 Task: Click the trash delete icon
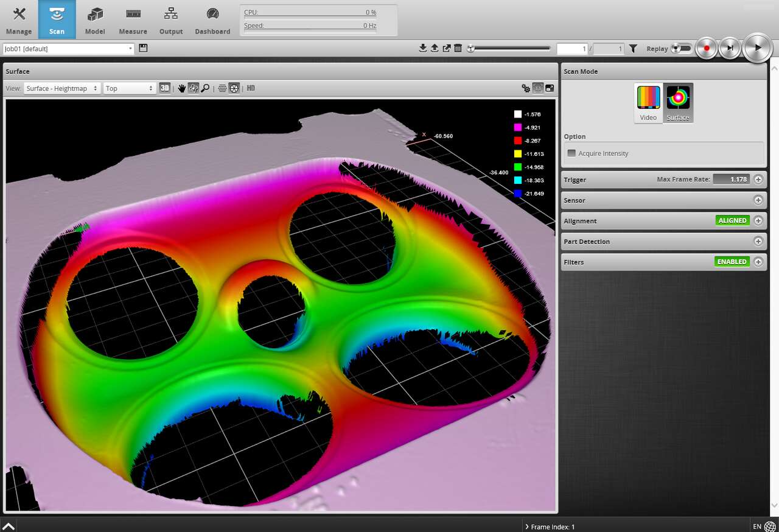(x=458, y=49)
